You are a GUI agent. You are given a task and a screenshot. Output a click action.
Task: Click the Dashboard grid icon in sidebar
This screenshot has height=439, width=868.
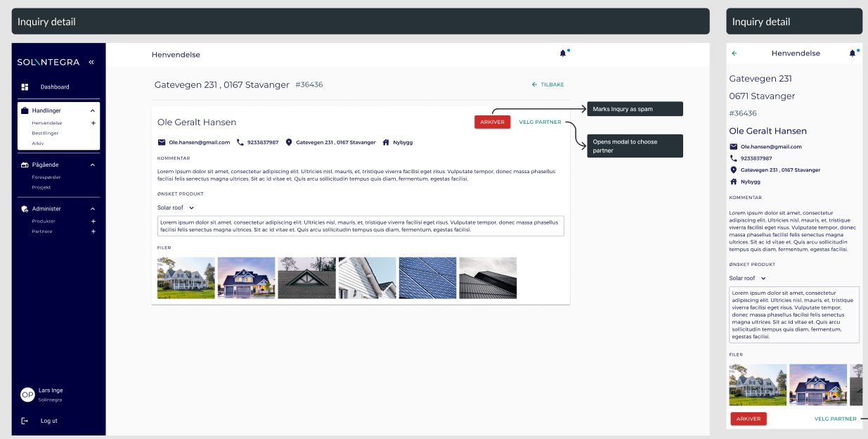(x=25, y=87)
